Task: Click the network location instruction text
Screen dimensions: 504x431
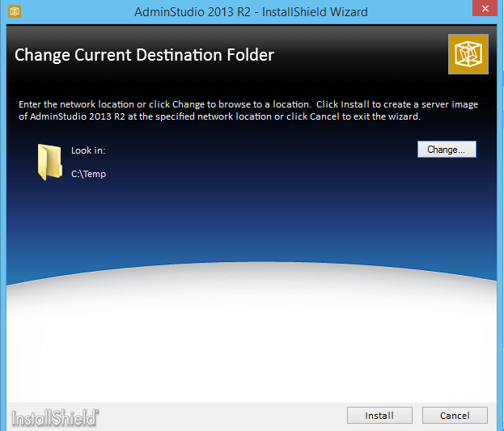Action: (x=248, y=110)
